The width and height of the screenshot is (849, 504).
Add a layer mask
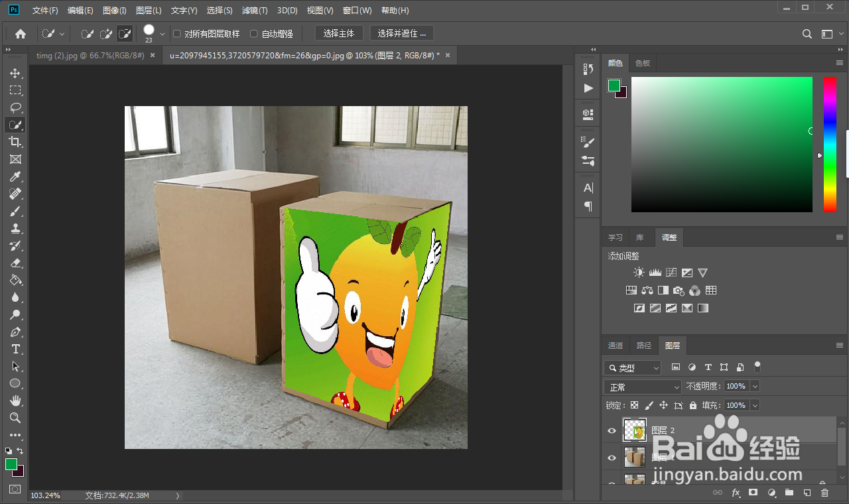(753, 493)
